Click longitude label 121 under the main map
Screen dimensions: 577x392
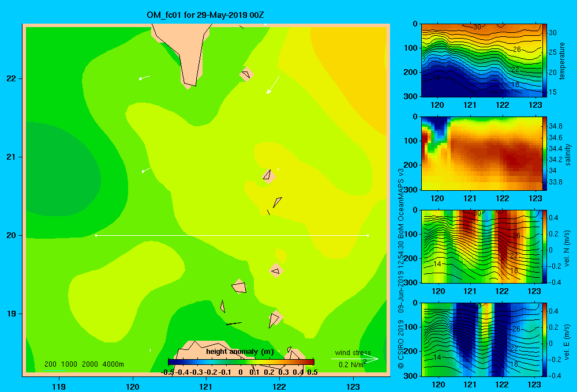[x=206, y=386]
